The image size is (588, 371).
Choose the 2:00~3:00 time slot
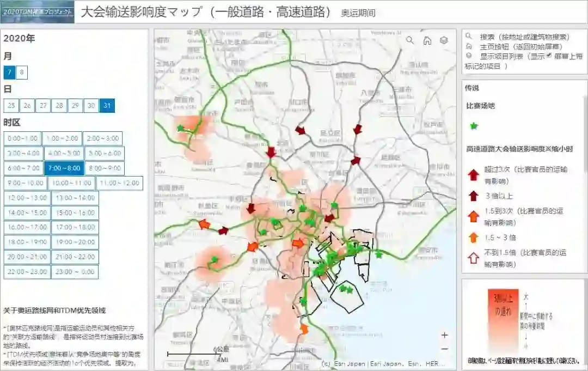(x=103, y=138)
